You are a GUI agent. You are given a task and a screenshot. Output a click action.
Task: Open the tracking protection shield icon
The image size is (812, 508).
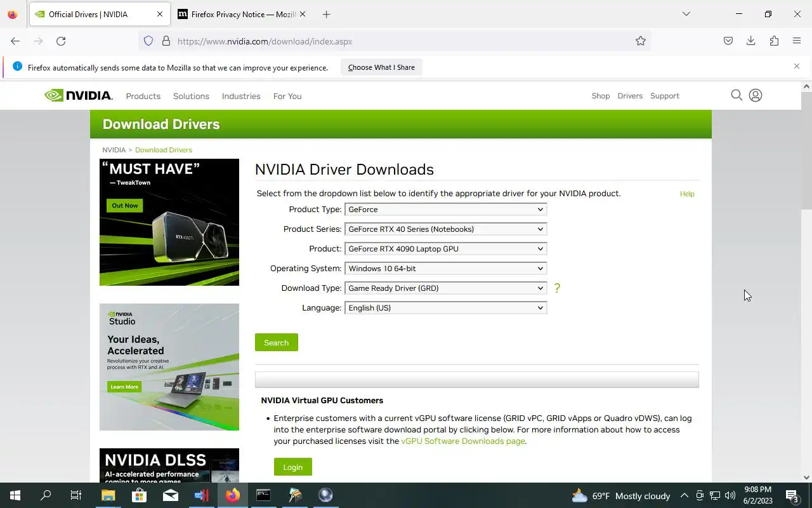(x=148, y=41)
